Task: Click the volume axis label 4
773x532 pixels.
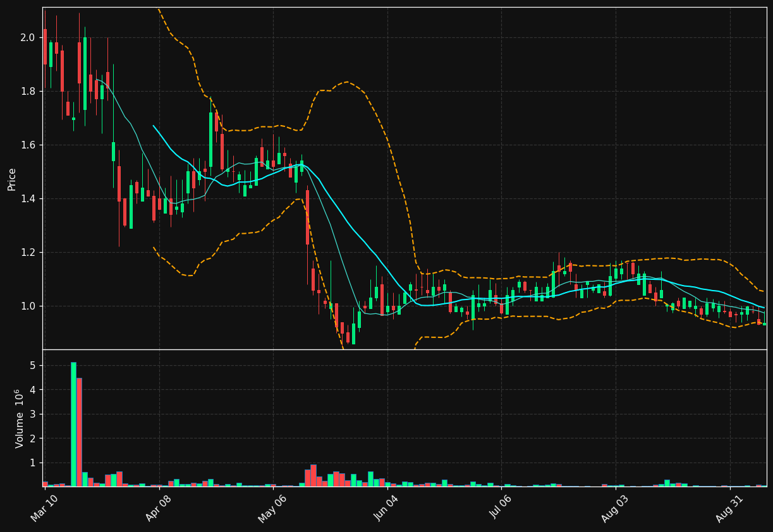Action: tap(32, 390)
